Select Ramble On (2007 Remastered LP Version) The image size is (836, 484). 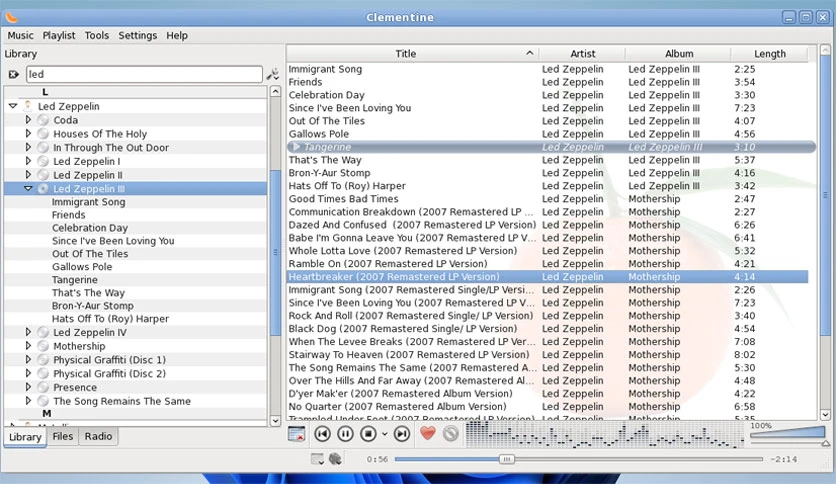(x=548, y=264)
